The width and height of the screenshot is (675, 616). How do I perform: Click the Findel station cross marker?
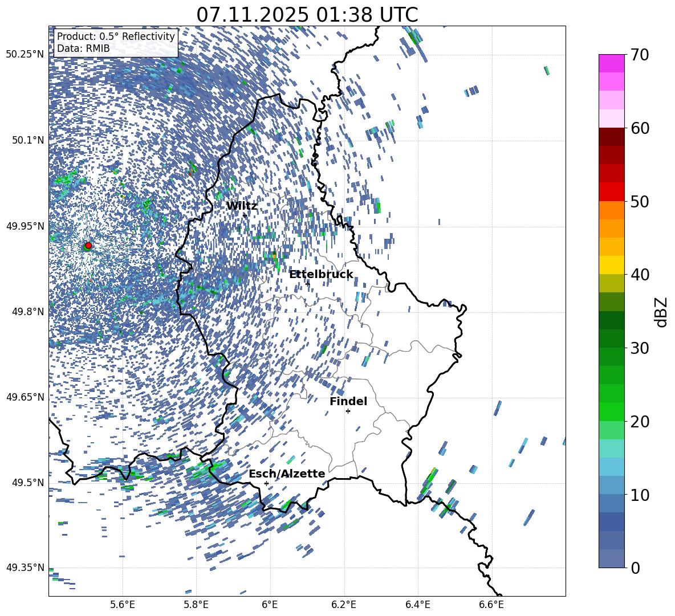348,411
